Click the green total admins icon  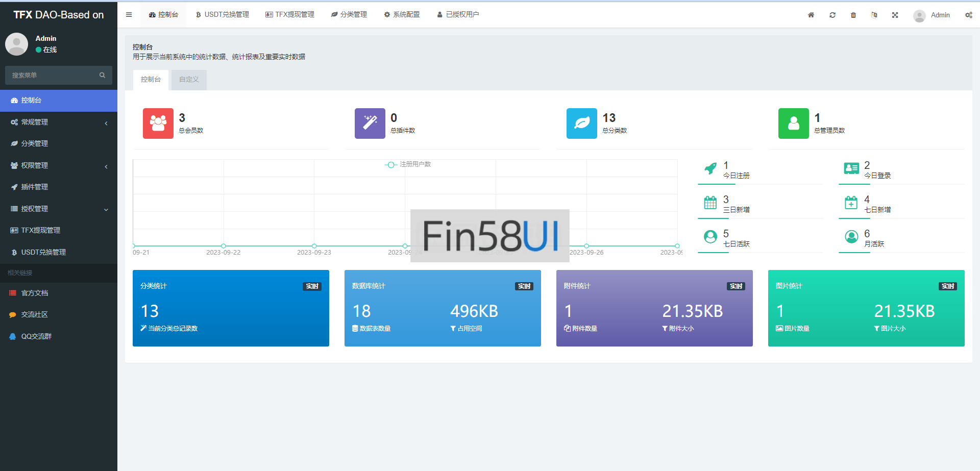click(x=793, y=123)
